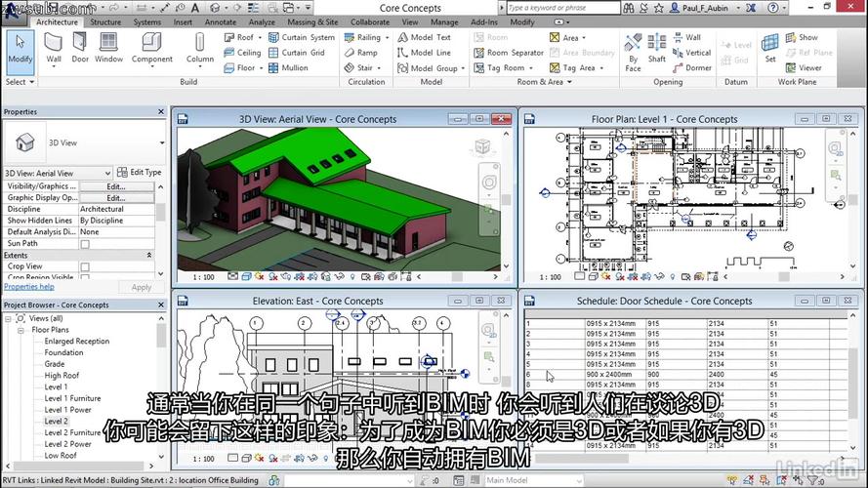Select the Model Line tool

click(425, 53)
